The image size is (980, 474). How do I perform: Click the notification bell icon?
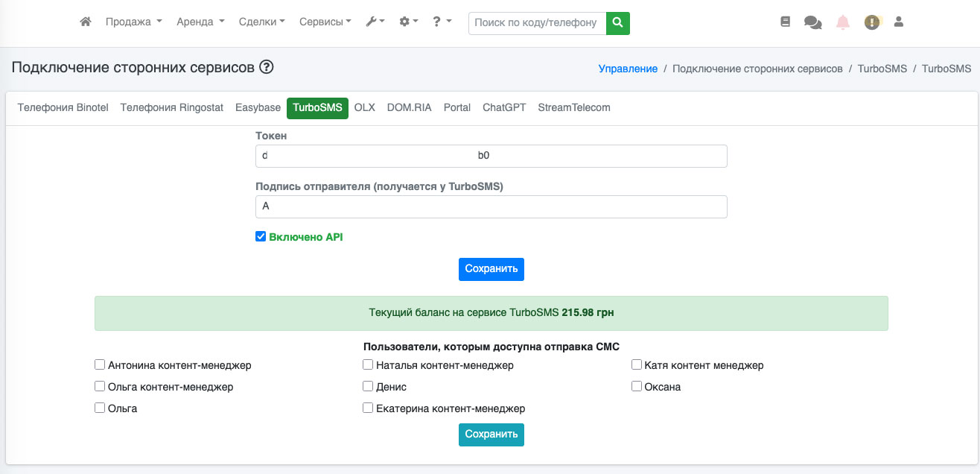click(x=843, y=22)
